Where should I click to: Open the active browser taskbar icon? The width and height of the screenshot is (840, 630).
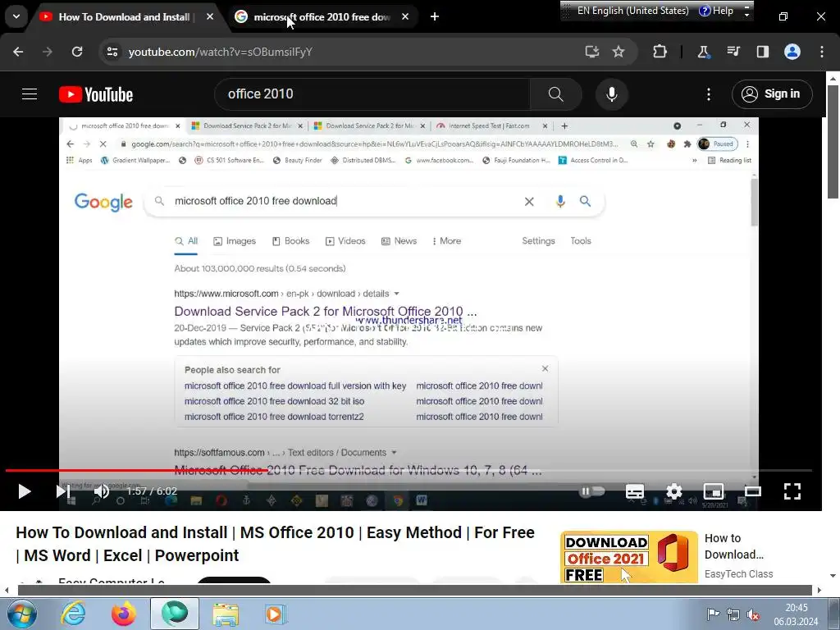(x=175, y=614)
